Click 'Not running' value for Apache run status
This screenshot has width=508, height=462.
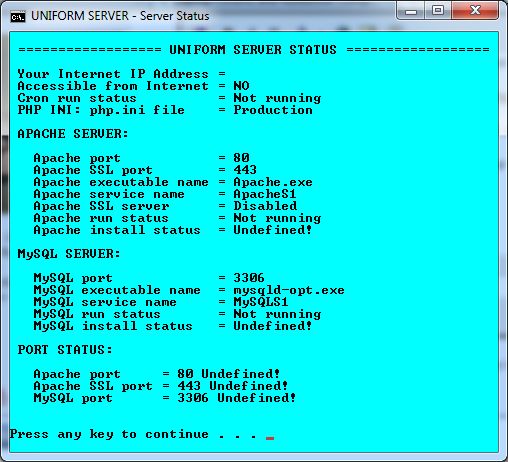[x=277, y=218]
